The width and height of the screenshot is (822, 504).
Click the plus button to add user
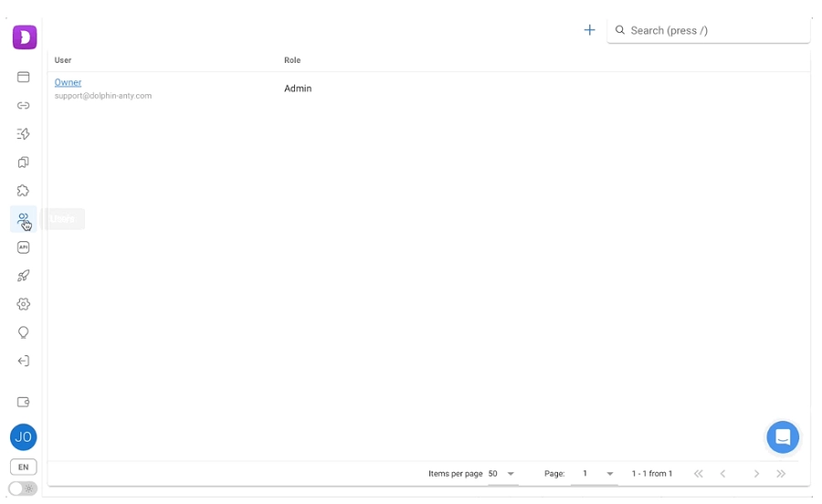click(x=589, y=30)
